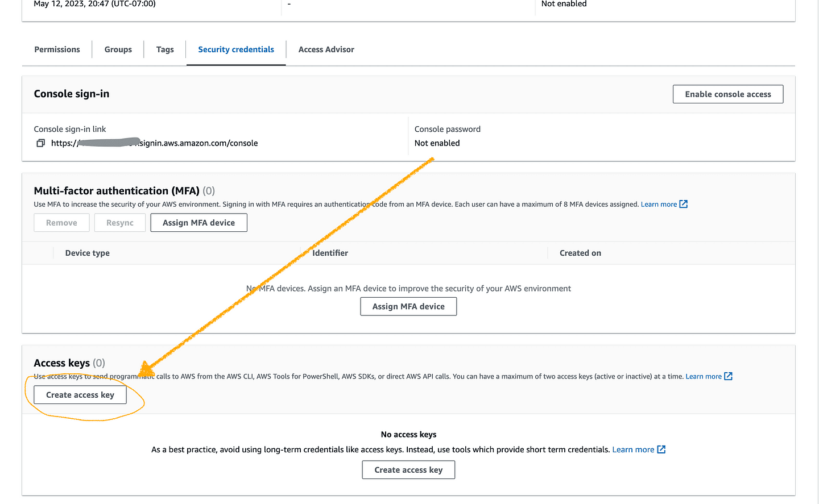Open external link icon beside Access keys Learn more
This screenshot has width=819, height=504.
728,376
